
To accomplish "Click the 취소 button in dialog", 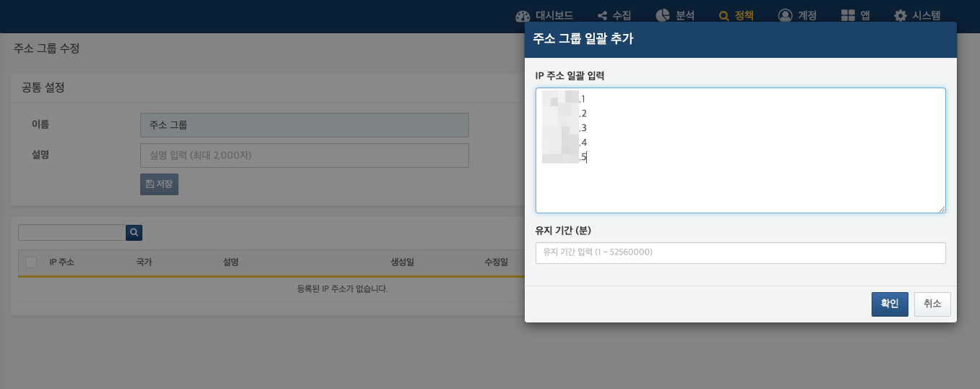I will tap(932, 304).
